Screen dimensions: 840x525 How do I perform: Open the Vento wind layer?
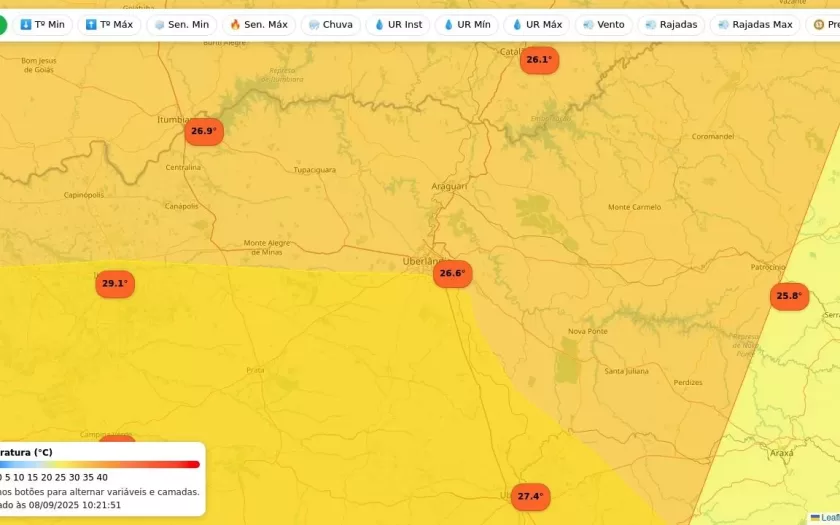pyautogui.click(x=603, y=24)
